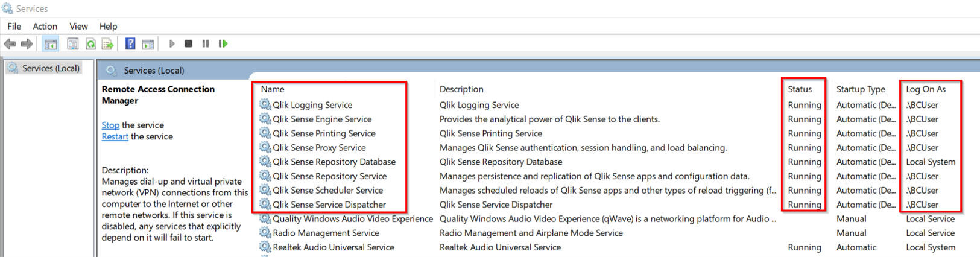Click the Restart the service link
Image resolution: width=980 pixels, height=257 pixels.
pyautogui.click(x=115, y=136)
